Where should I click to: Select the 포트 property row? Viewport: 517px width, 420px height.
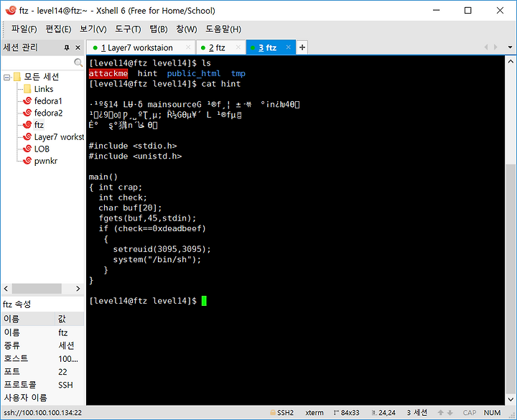[43, 372]
